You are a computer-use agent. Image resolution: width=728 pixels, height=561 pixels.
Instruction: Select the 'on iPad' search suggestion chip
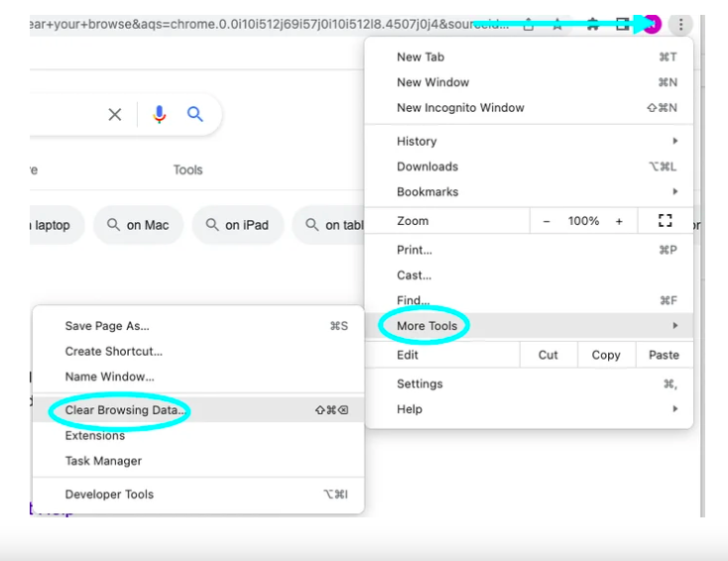click(238, 225)
